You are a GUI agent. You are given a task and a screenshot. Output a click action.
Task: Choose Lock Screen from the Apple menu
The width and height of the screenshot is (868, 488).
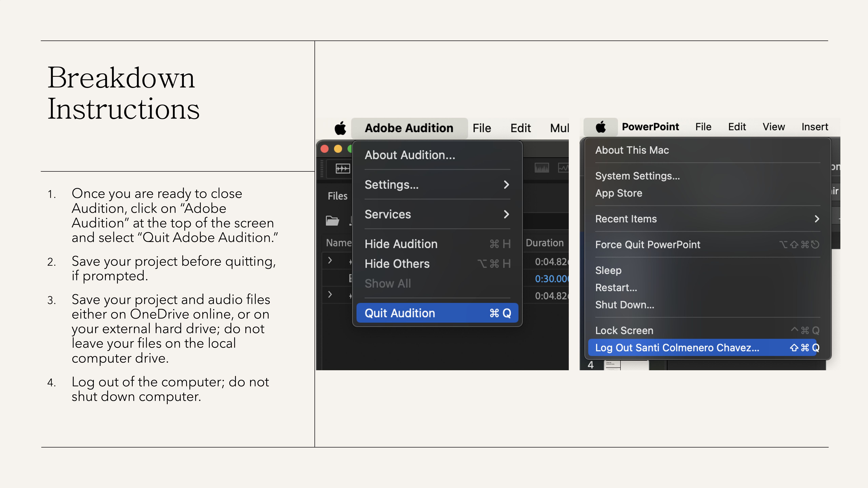tap(708, 330)
